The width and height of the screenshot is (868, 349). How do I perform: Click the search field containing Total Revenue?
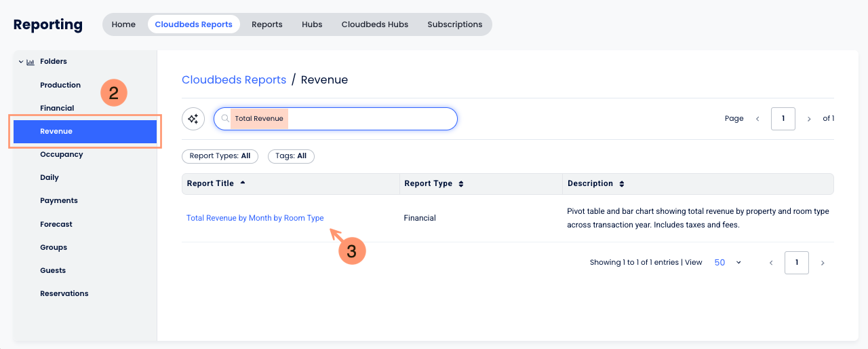[x=336, y=119]
